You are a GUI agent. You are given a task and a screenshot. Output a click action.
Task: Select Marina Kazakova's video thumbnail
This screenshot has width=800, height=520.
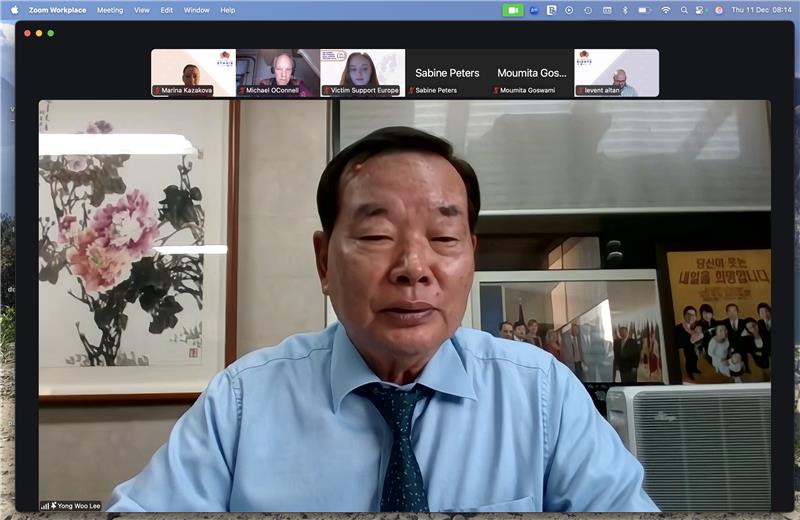193,72
